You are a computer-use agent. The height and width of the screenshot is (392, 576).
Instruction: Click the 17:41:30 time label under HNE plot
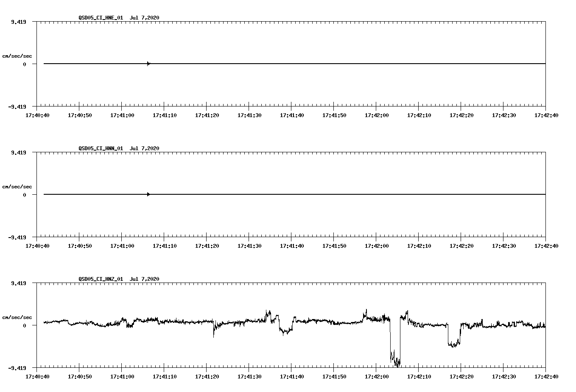tap(249, 115)
